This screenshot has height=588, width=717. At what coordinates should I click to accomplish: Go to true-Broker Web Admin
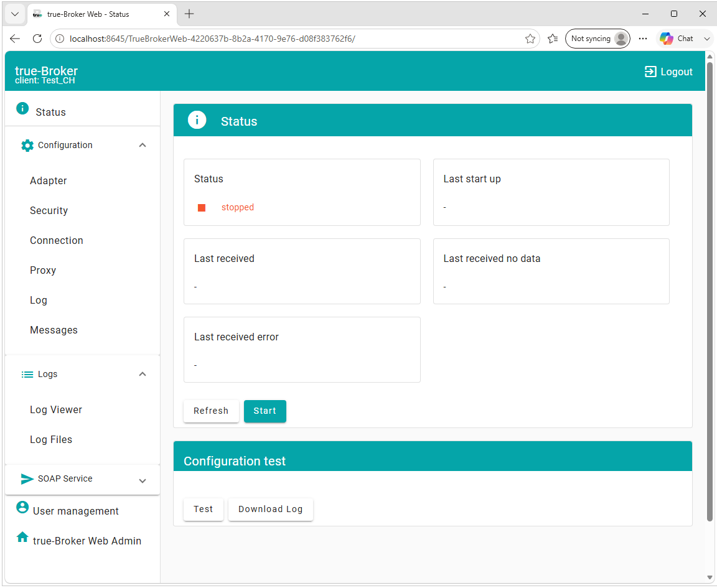tap(87, 541)
